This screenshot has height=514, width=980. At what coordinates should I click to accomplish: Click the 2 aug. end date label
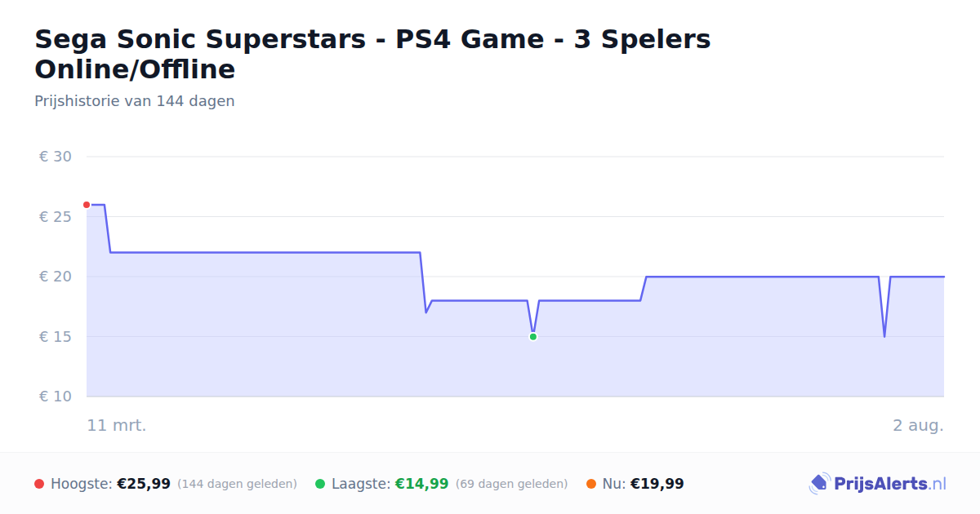(918, 425)
